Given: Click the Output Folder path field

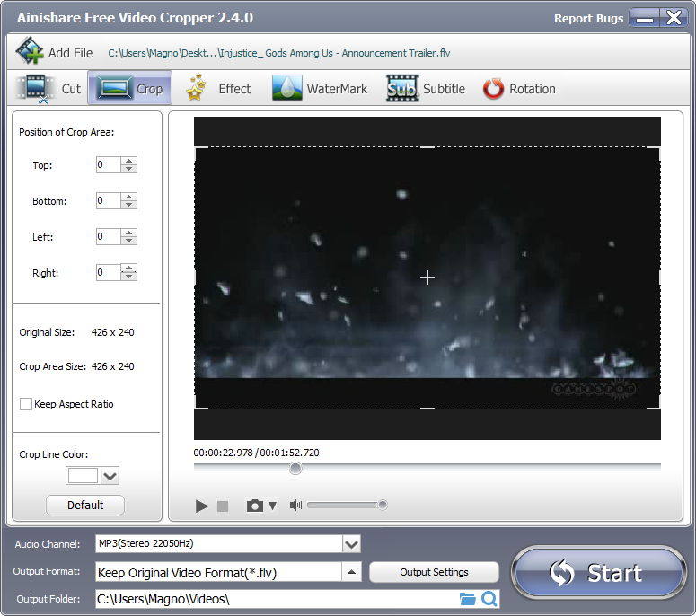Looking at the screenshot, I should pos(276,599).
